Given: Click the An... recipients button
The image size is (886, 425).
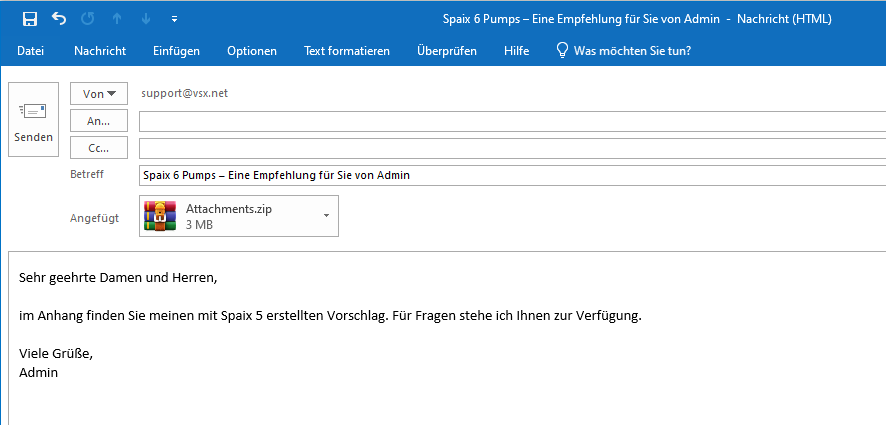Looking at the screenshot, I should 99,121.
